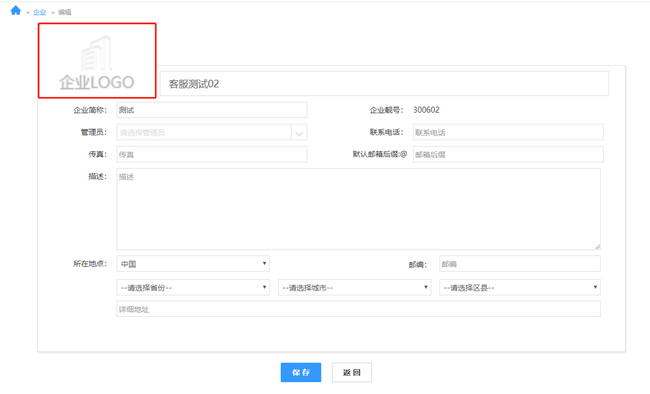Grab the textarea resize handle
650x394 pixels.
(597, 246)
